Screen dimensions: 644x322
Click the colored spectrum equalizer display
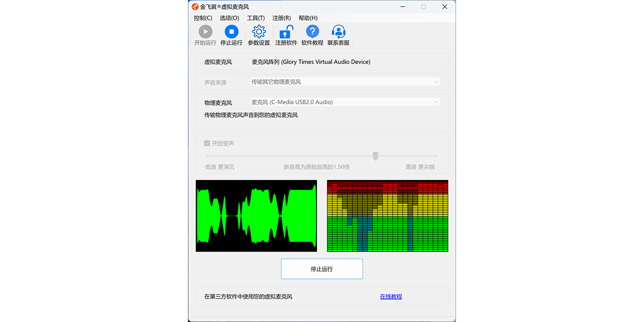[387, 216]
